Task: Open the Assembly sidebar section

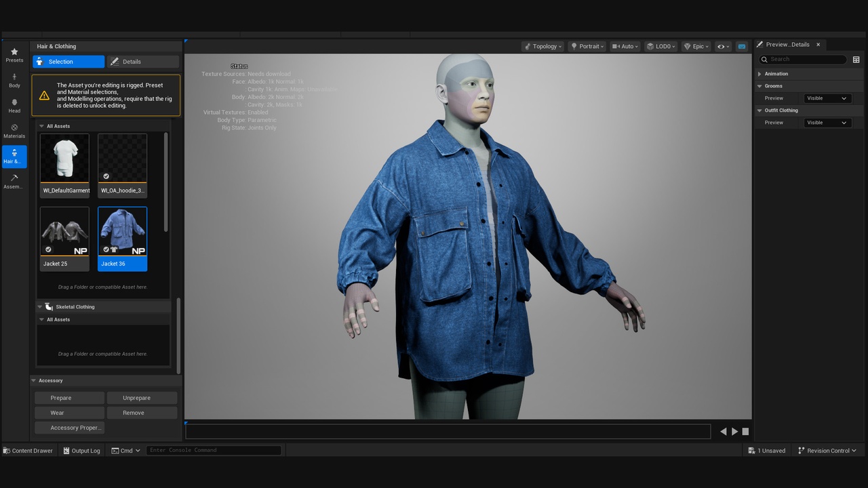Action: (x=14, y=182)
